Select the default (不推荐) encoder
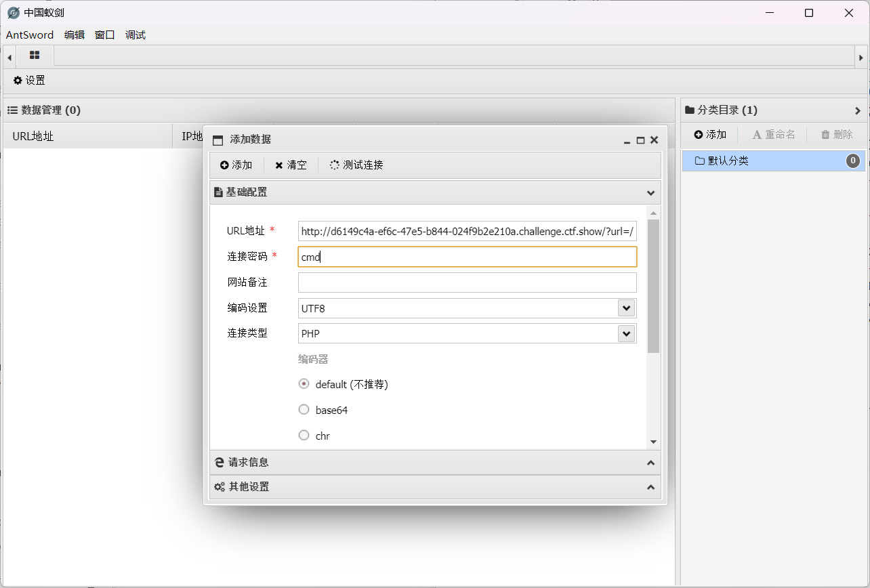 coord(304,384)
